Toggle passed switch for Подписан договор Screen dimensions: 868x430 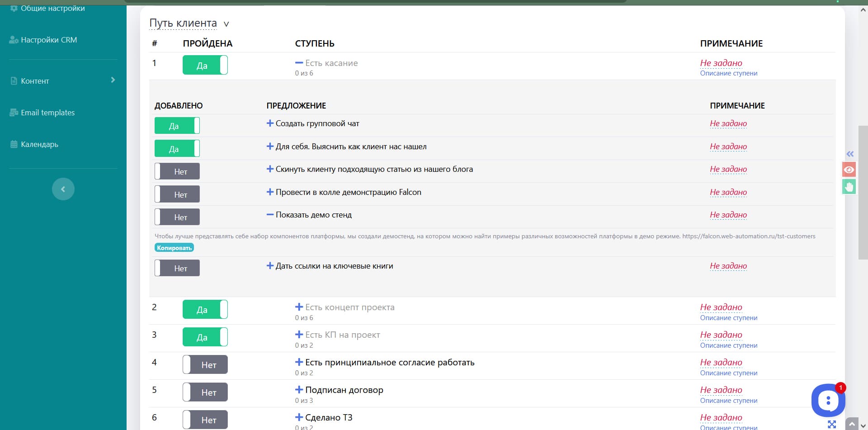(x=205, y=392)
